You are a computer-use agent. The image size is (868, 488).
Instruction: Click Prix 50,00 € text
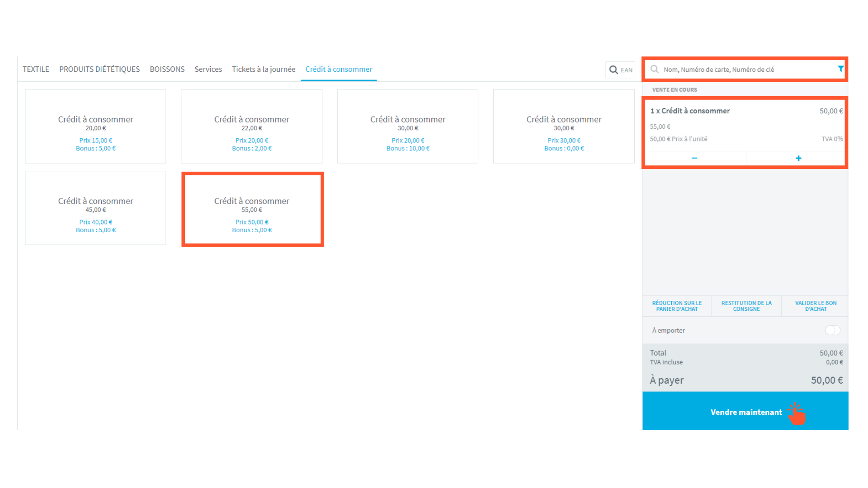[x=252, y=222]
